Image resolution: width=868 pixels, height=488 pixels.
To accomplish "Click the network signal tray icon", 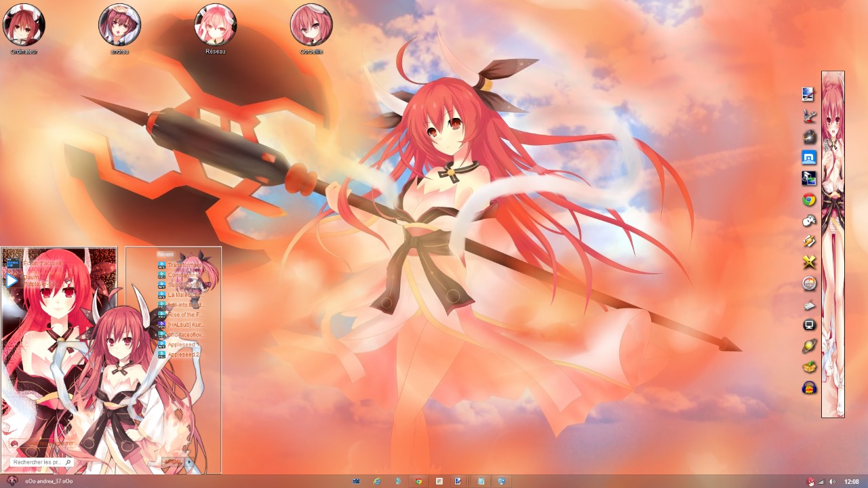I will [x=821, y=481].
